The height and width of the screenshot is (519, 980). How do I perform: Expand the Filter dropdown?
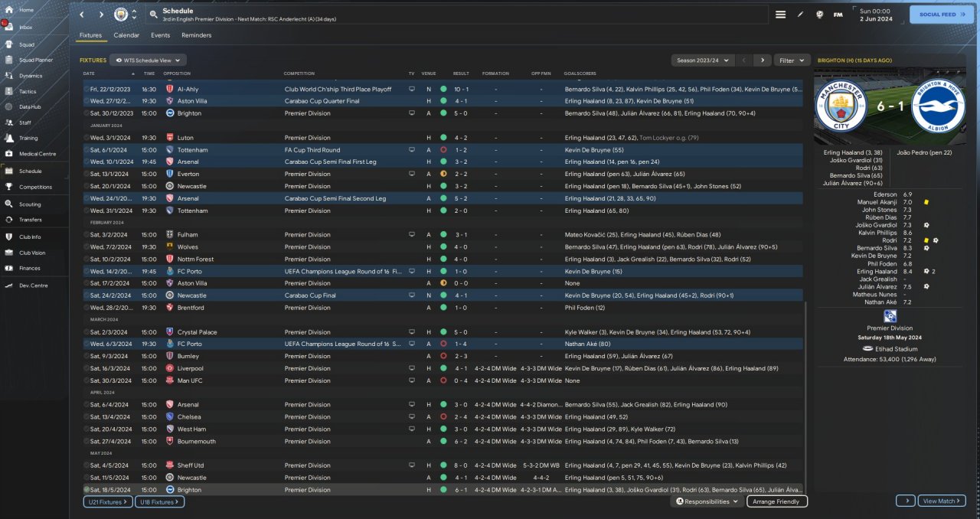(792, 60)
